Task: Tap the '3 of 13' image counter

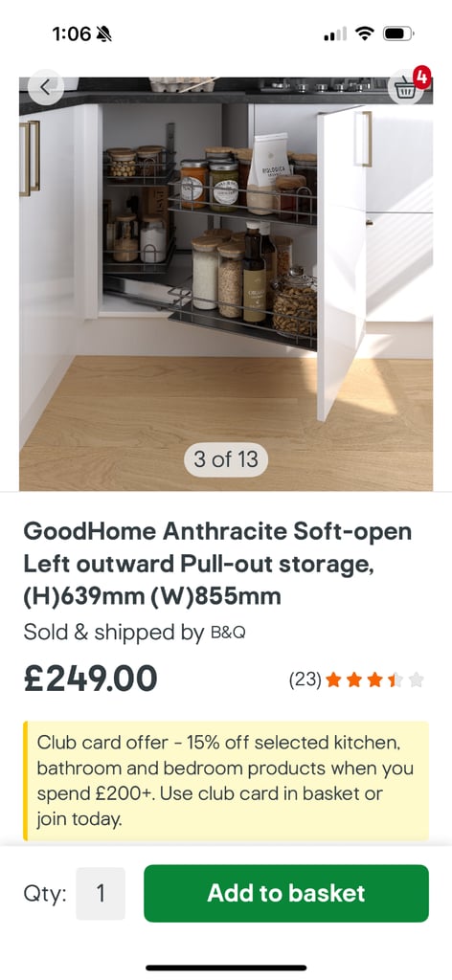Action: [226, 460]
